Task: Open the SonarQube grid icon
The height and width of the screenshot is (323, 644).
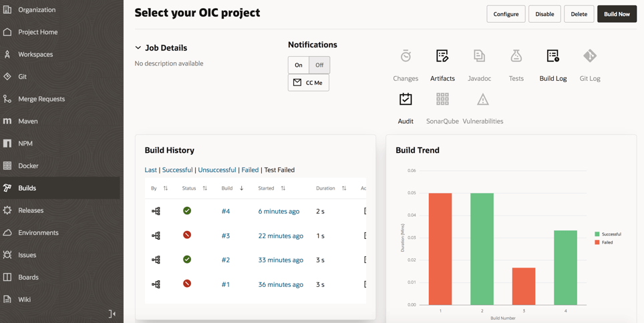Action: [x=442, y=99]
